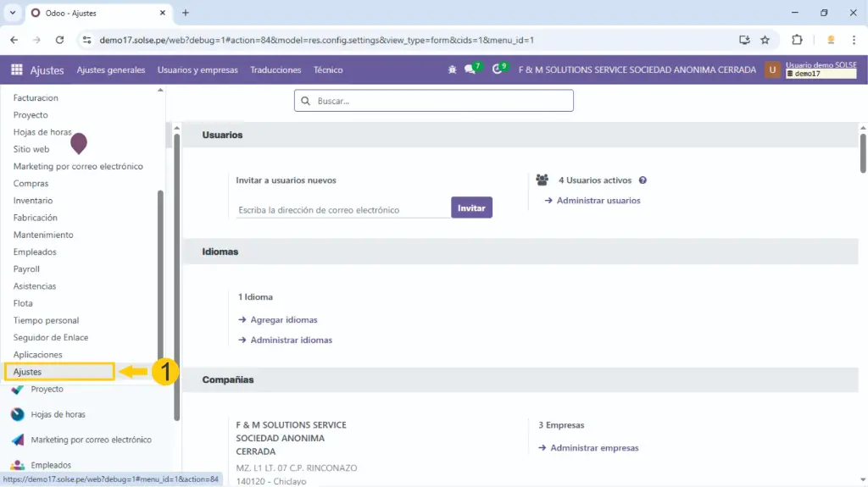Screen dimensions: 868x487
Task: Click the debug bug icon in navbar
Action: click(452, 70)
